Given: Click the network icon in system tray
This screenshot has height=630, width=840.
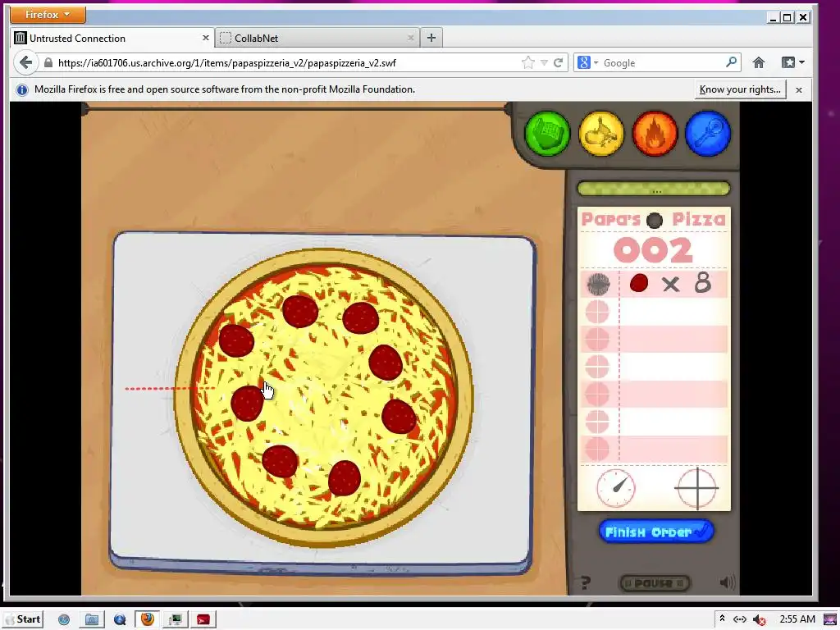Looking at the screenshot, I should tap(740, 619).
